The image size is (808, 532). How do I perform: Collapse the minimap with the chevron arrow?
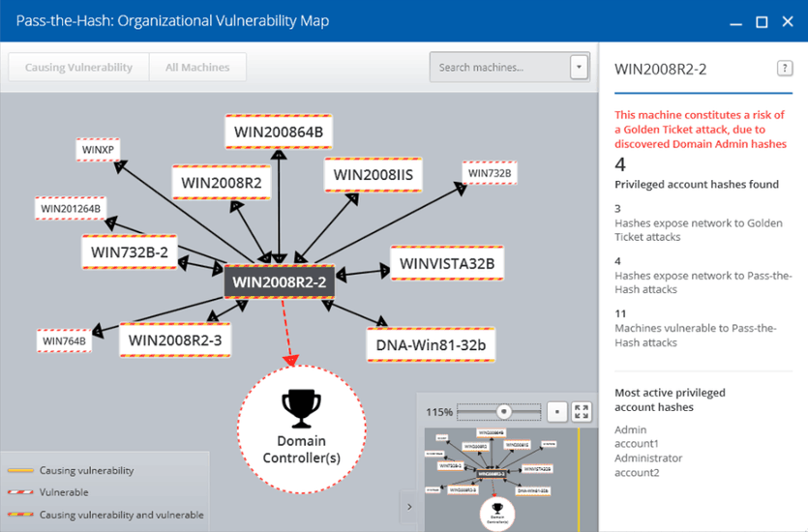409,507
